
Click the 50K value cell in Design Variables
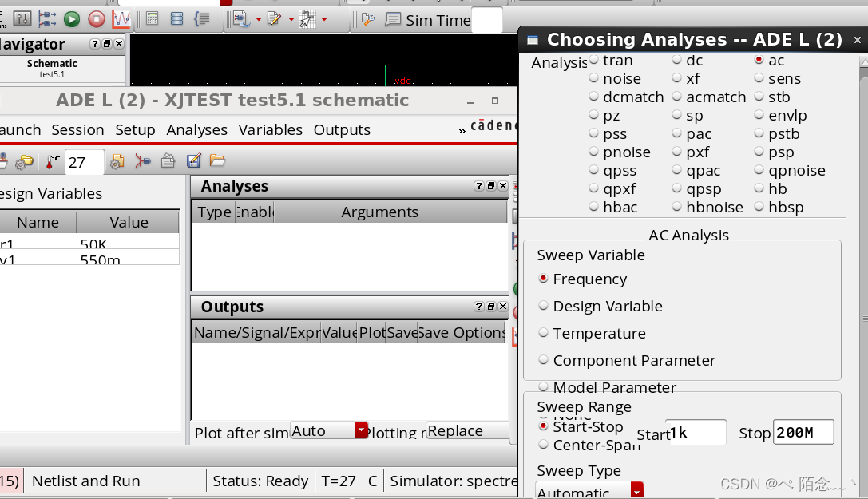128,242
